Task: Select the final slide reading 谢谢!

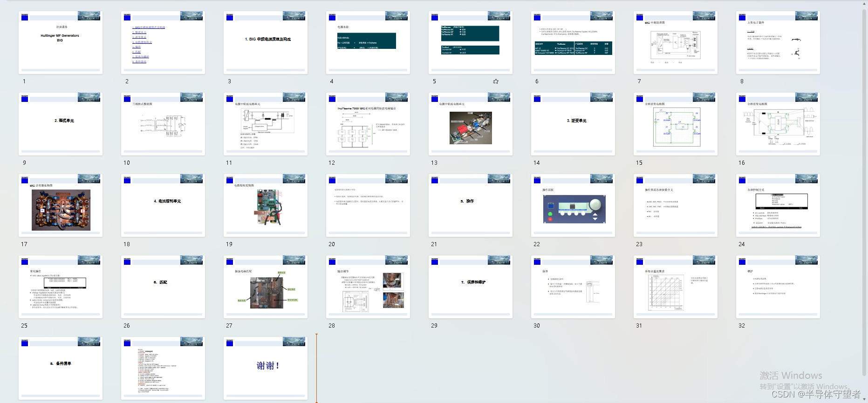Action: pyautogui.click(x=266, y=368)
